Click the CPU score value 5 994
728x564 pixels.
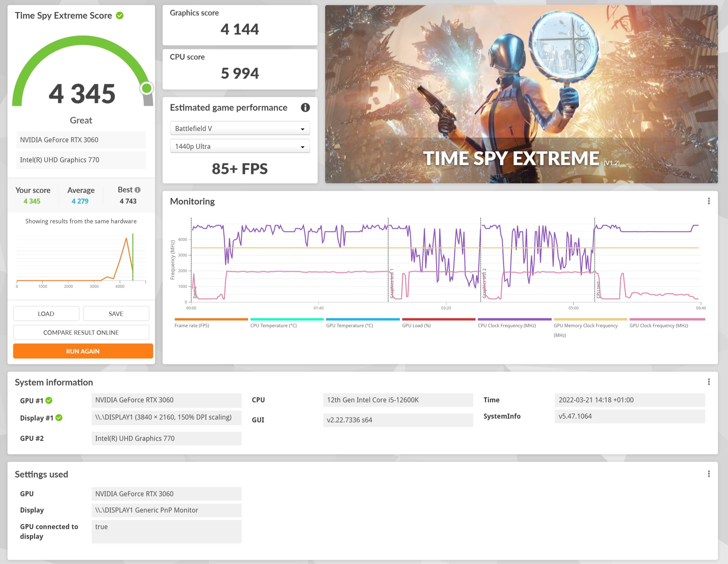(240, 73)
